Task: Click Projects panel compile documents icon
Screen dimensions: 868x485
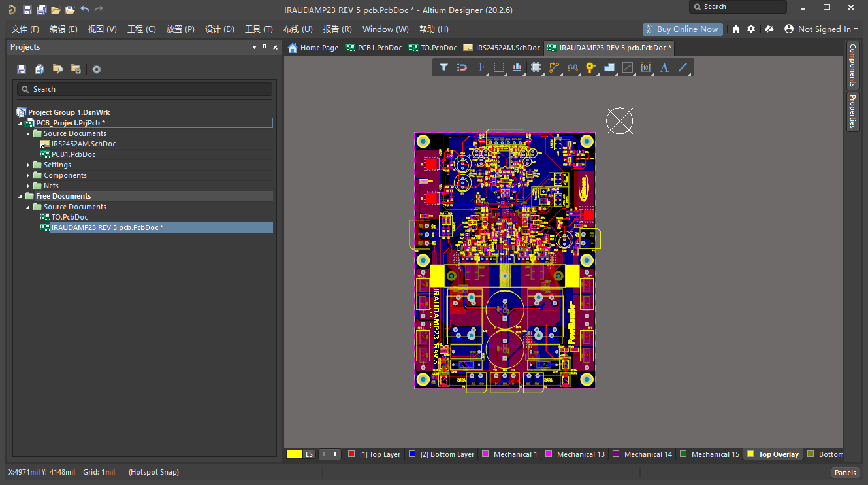Action: (40, 69)
